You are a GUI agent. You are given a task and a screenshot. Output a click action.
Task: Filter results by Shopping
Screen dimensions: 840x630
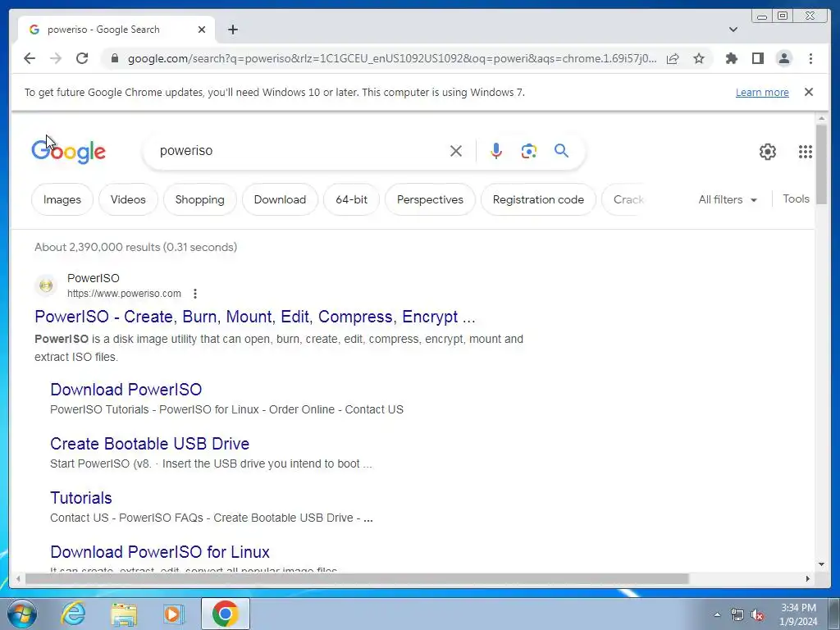click(200, 199)
